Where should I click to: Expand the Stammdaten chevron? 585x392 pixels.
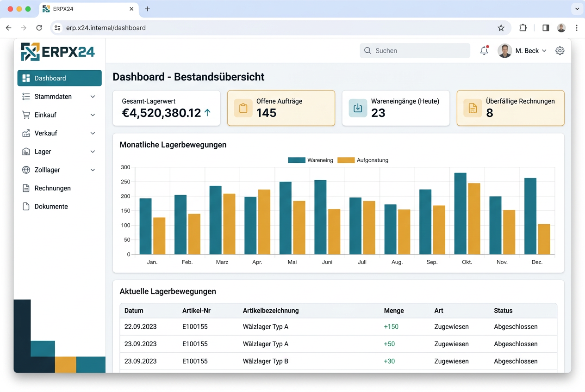coord(93,97)
